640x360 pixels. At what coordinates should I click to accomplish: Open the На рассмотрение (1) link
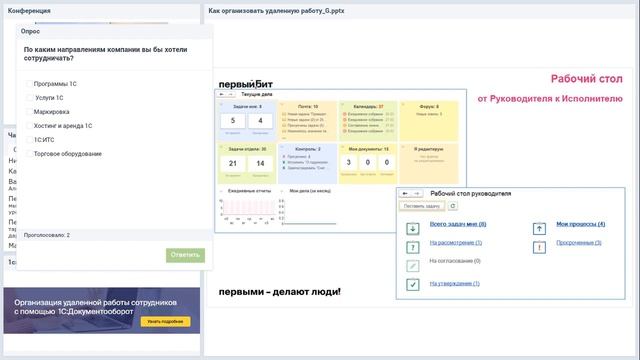point(456,243)
